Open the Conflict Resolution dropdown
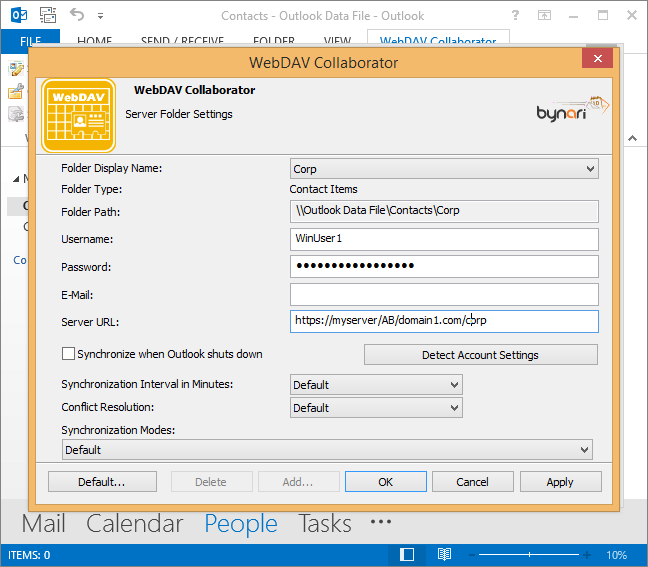Image resolution: width=648 pixels, height=567 pixels. coord(376,408)
